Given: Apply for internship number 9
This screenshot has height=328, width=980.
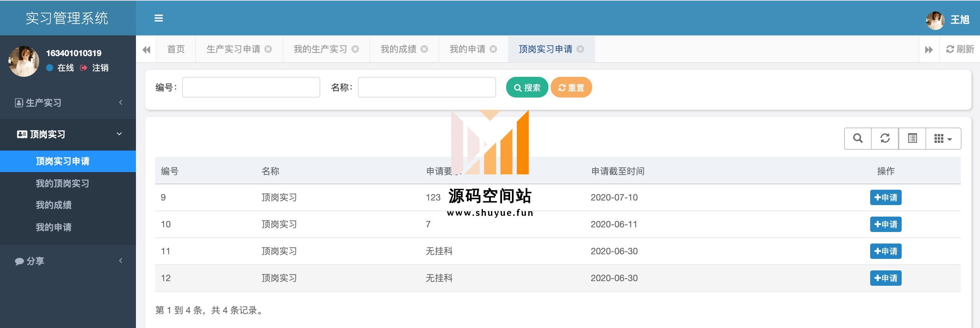Looking at the screenshot, I should coord(886,197).
